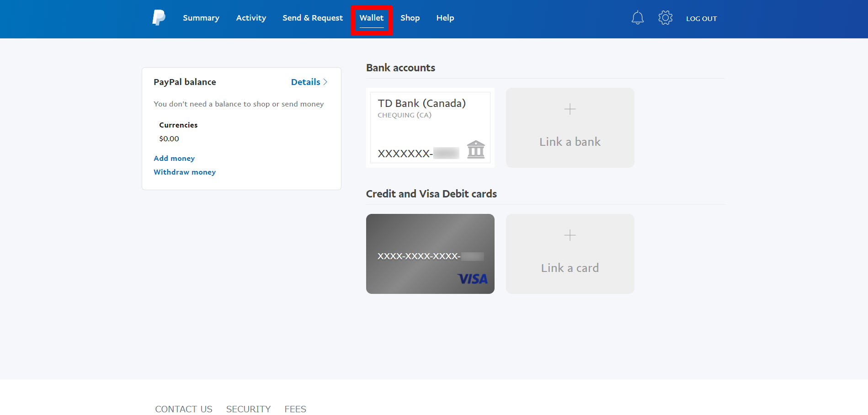Viewport: 868px width, 415px height.
Task: Open PayPal balance Details link
Action: click(x=309, y=82)
